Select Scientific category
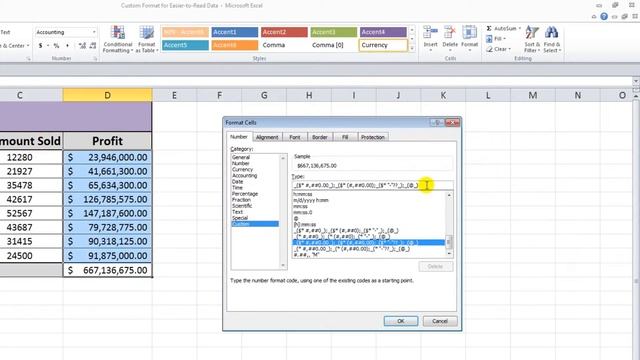Screen dimensions: 640x360 [x=242, y=206]
